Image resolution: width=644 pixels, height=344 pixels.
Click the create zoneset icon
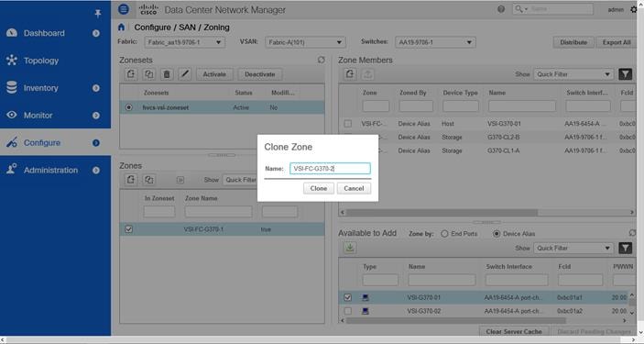click(x=131, y=74)
